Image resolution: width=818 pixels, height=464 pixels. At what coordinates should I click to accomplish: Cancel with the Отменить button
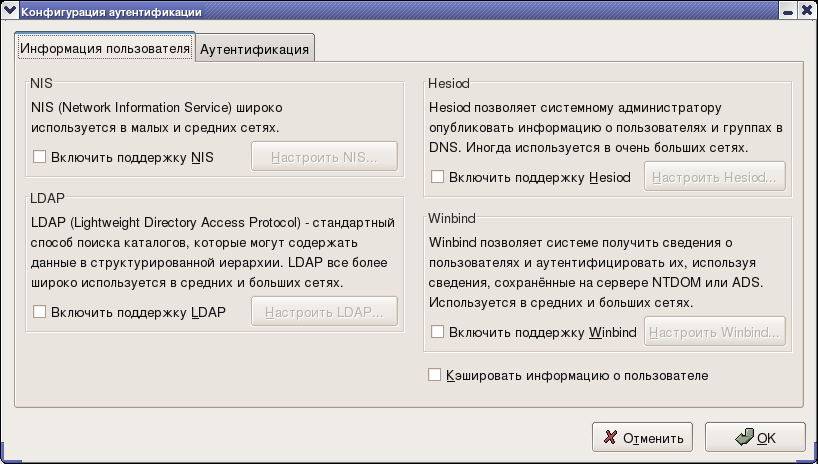[x=642, y=437]
